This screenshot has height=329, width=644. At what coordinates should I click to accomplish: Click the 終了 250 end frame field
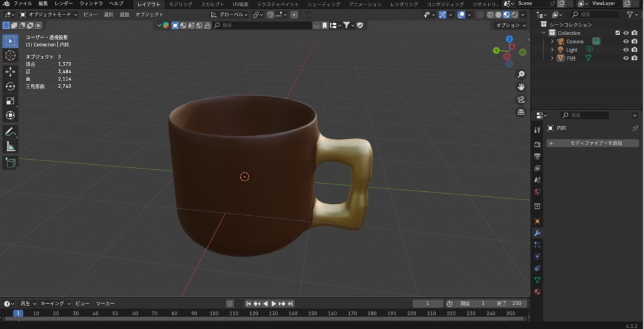pyautogui.click(x=508, y=304)
